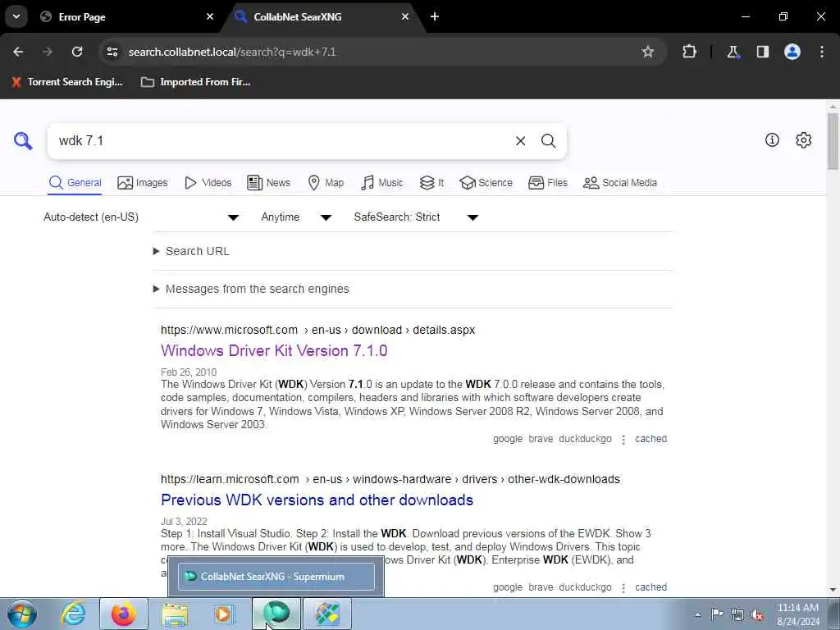Open a new browser tab
The width and height of the screenshot is (840, 630).
[x=435, y=16]
